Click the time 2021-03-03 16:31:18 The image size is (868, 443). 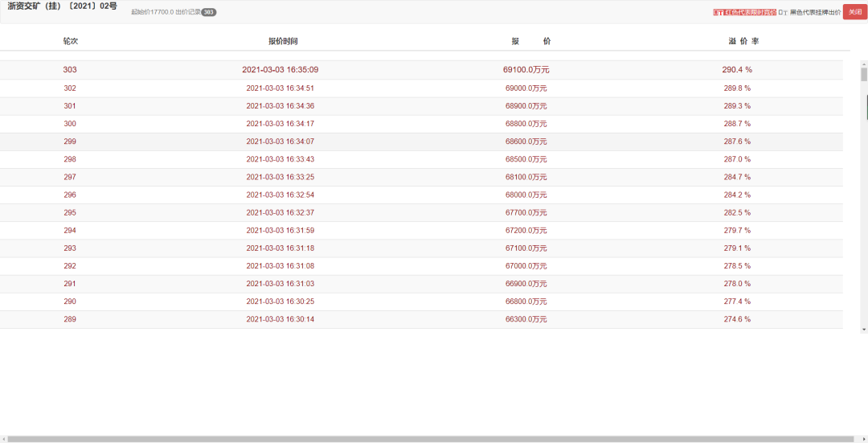tap(280, 248)
